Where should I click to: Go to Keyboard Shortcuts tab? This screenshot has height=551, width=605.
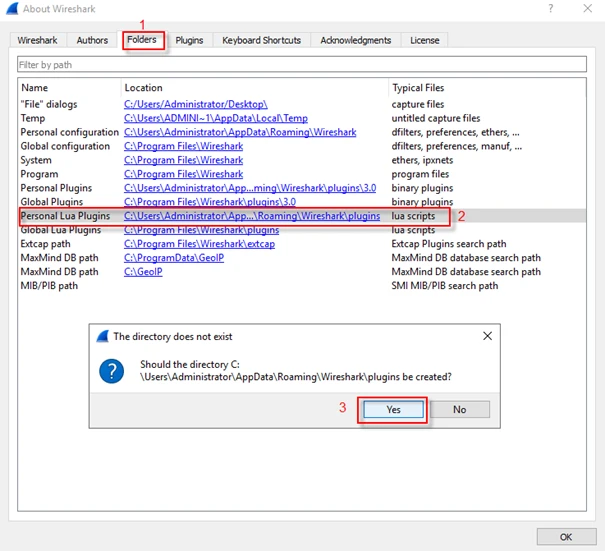tap(261, 40)
